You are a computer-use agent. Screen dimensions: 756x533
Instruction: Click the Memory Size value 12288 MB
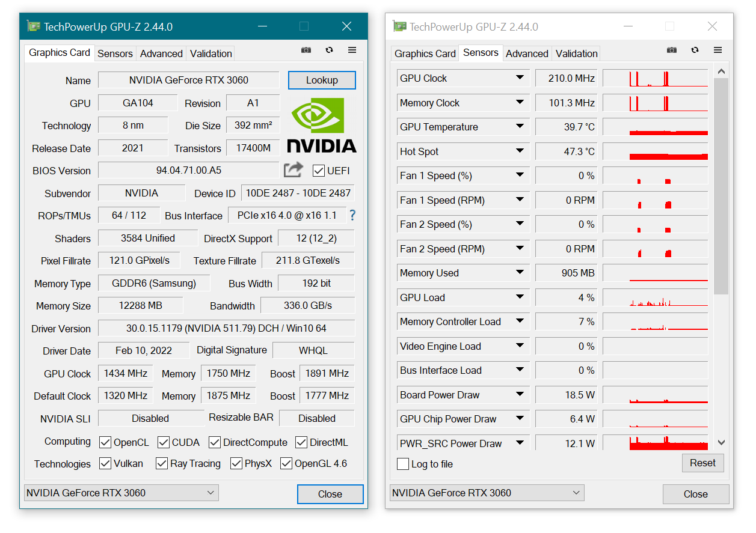141,305
